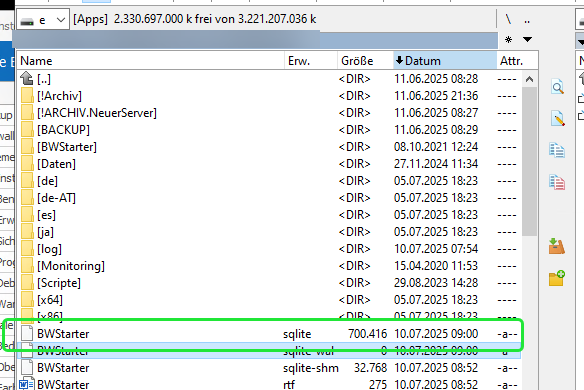584x390 pixels.
Task: Click the blue copy files icon
Action: pyautogui.click(x=557, y=150)
